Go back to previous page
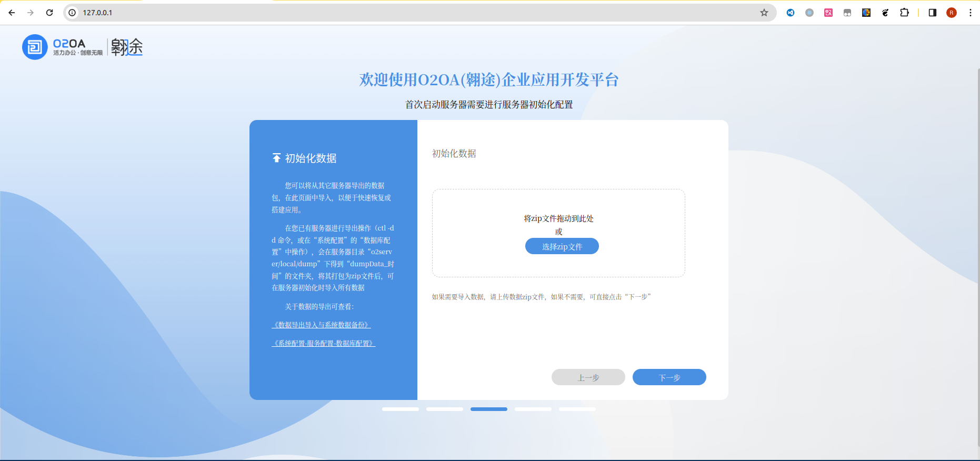Viewport: 980px width, 461px height. pyautogui.click(x=12, y=13)
